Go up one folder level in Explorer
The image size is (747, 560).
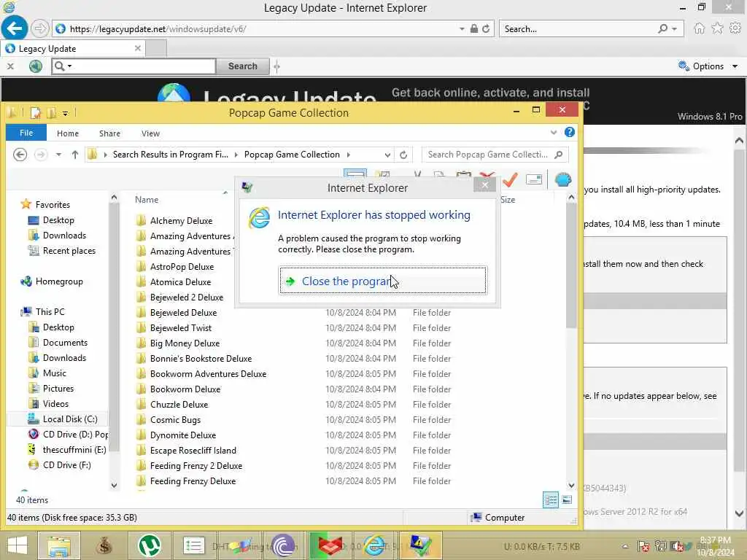(x=75, y=155)
